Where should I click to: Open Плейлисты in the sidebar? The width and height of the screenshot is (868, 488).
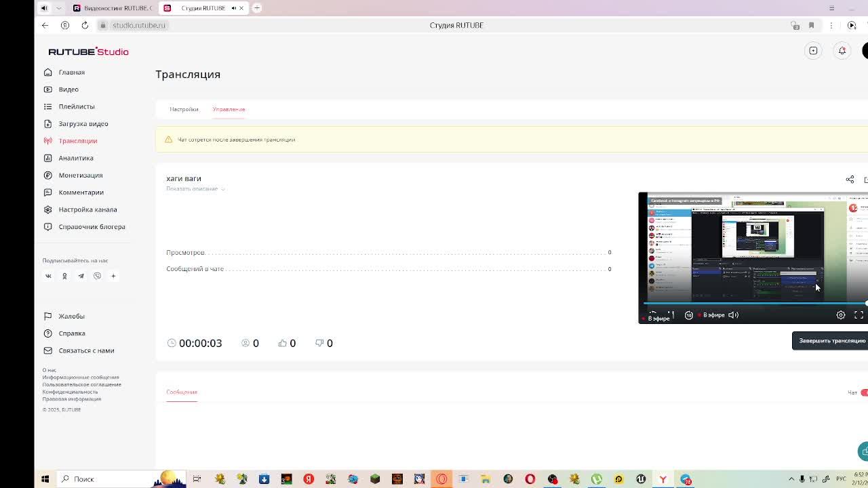(x=77, y=106)
